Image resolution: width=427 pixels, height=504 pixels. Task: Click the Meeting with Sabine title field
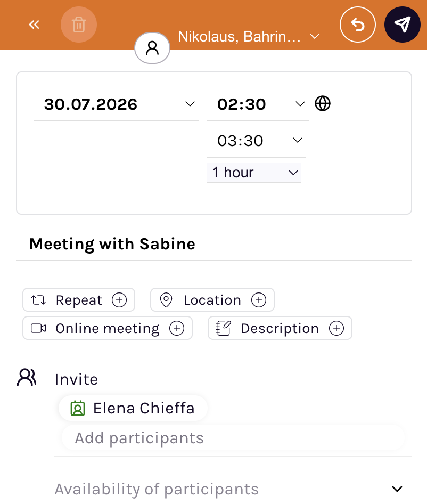click(214, 244)
